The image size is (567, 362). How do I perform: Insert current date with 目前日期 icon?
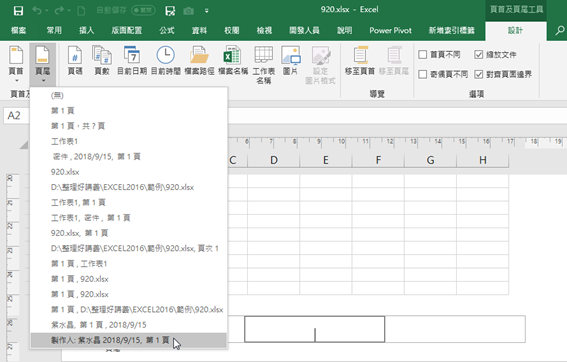coord(132,60)
